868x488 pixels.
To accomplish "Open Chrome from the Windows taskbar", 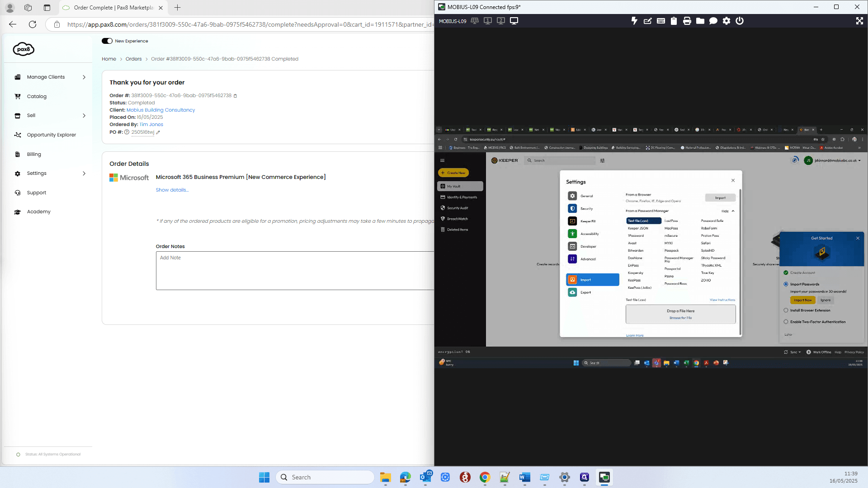I will [x=485, y=477].
